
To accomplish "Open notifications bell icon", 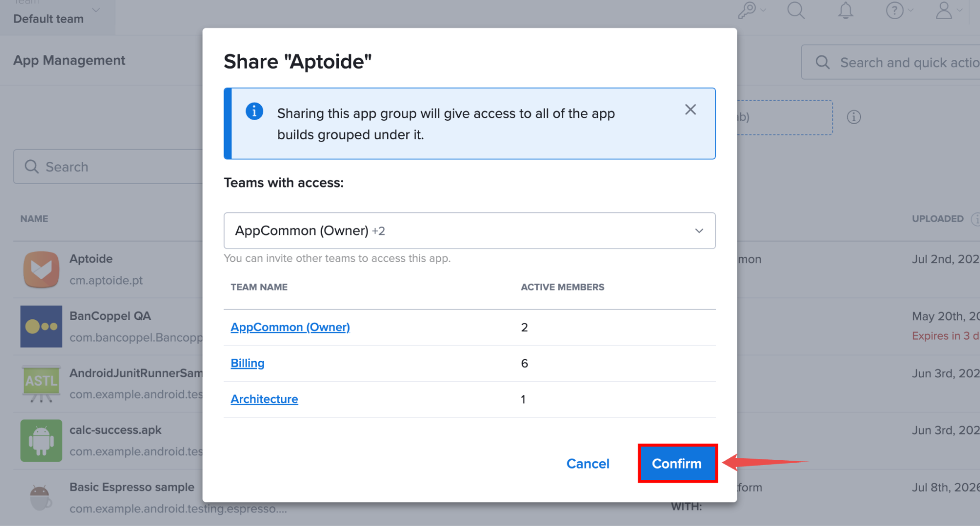I will pos(845,10).
